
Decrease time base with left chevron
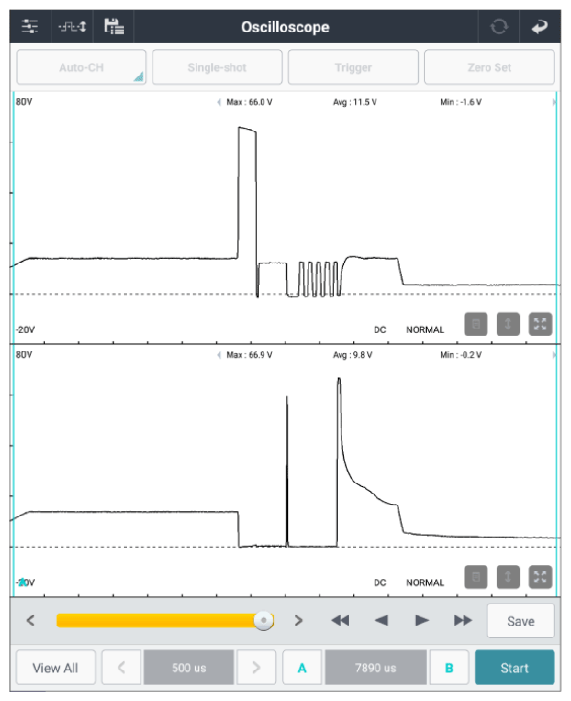tap(121, 667)
